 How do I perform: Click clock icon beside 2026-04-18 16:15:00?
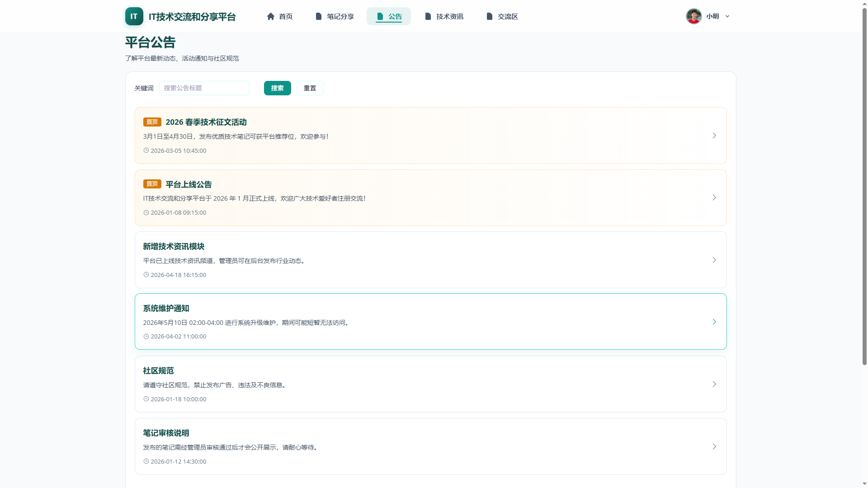point(146,275)
